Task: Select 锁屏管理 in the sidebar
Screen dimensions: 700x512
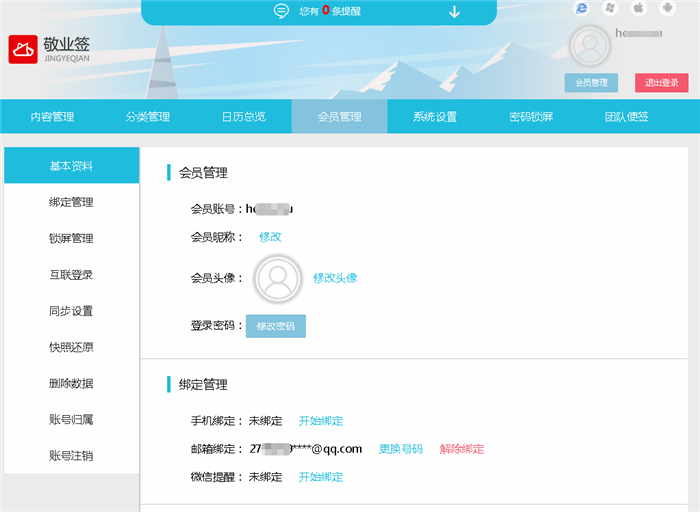Action: 71,239
